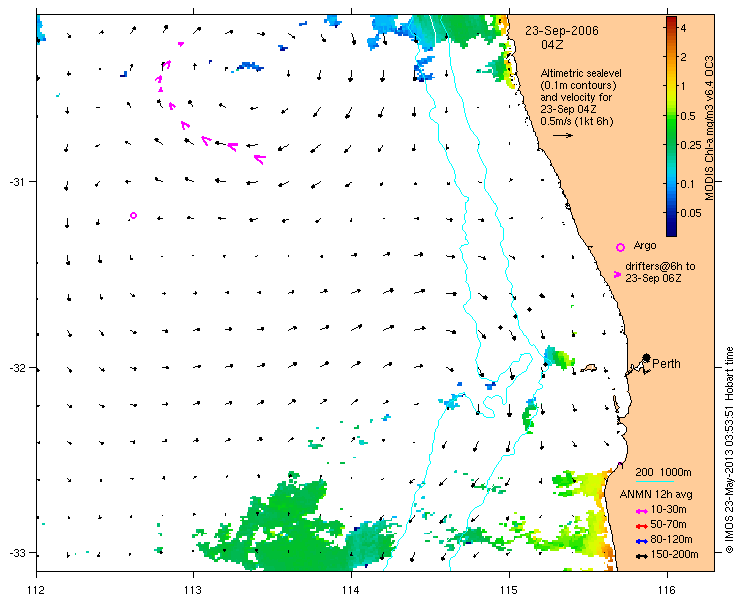Click the 04Z time label
Image resolution: width=740 pixels, height=600 pixels.
coord(552,45)
